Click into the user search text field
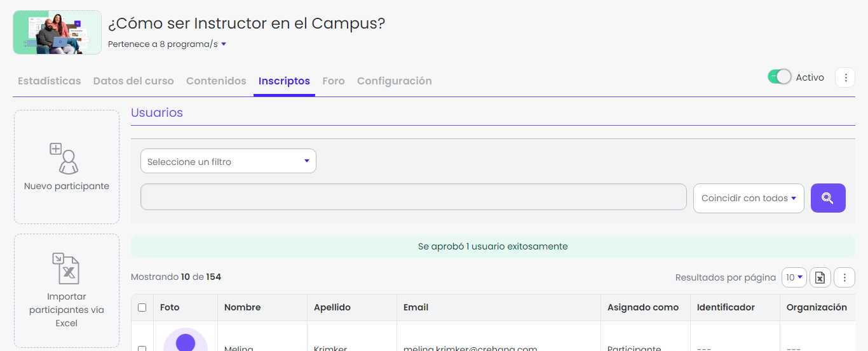 tap(414, 197)
